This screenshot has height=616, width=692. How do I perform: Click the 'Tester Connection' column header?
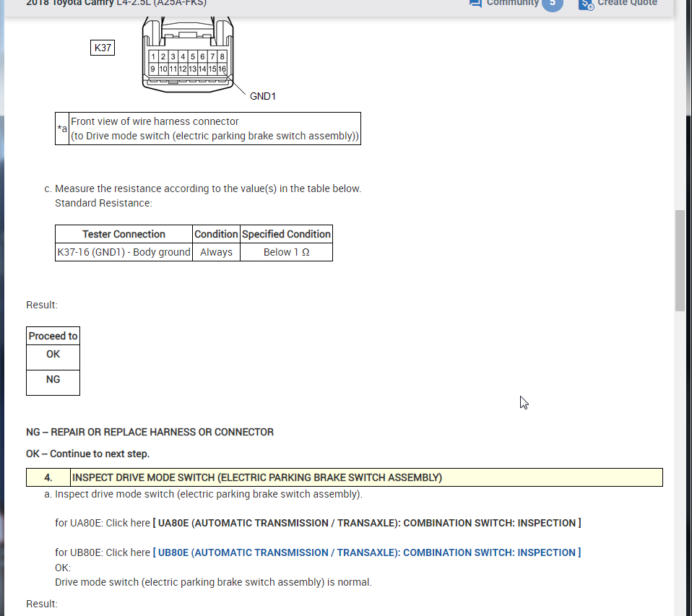click(x=124, y=234)
